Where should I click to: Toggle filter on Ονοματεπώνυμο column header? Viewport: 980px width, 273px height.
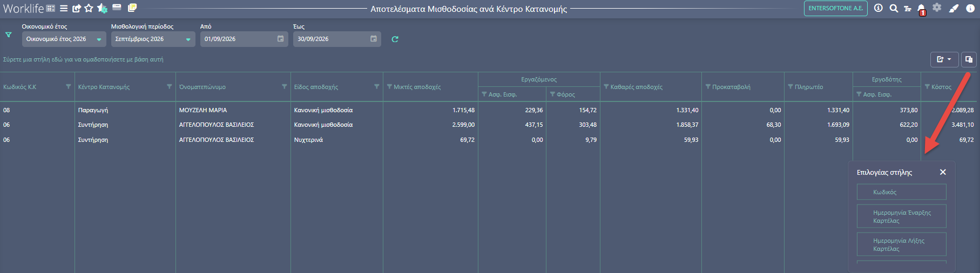coord(285,86)
